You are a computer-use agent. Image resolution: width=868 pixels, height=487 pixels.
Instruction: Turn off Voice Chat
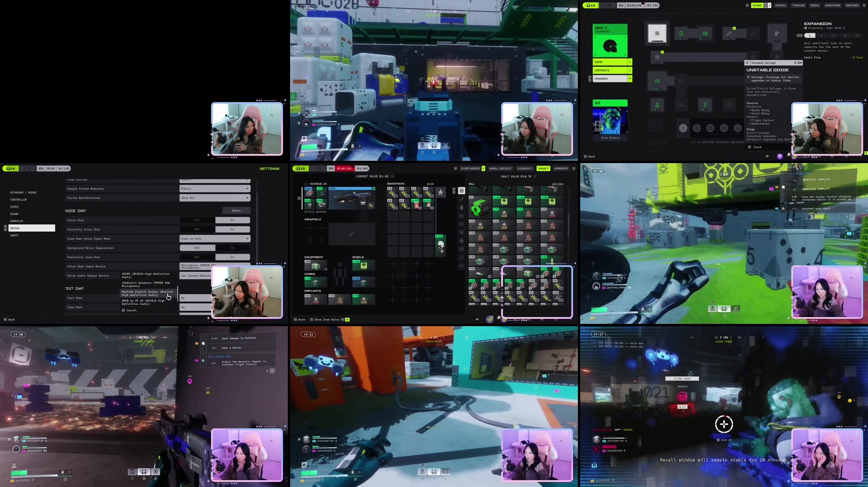point(197,220)
